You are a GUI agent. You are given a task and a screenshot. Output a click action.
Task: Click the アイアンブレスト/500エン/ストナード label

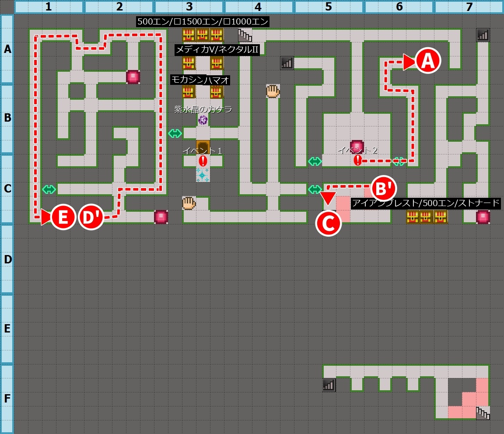(x=426, y=203)
